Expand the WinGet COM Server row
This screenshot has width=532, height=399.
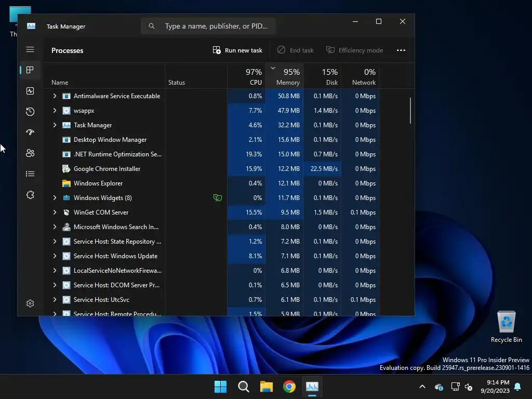tap(55, 212)
